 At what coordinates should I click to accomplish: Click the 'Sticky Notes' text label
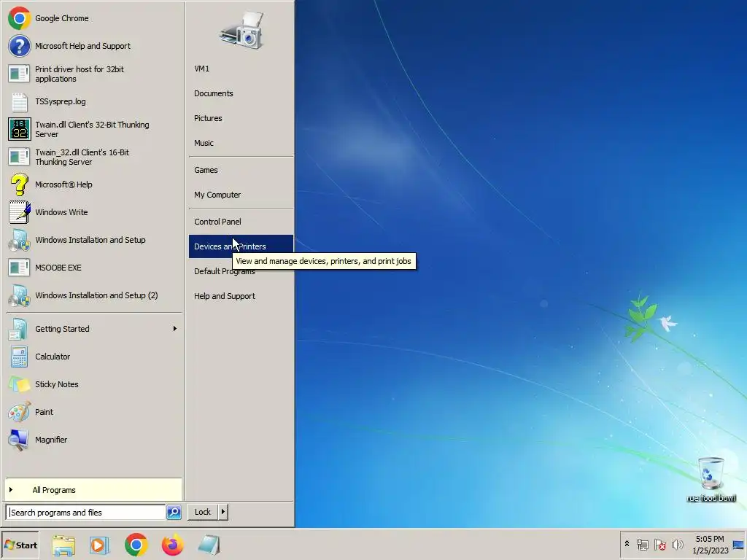tap(57, 384)
